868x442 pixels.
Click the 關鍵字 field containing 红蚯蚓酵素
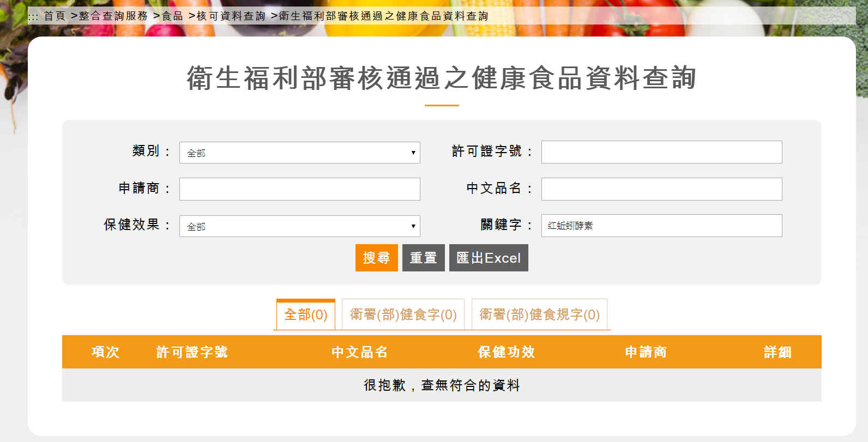point(661,226)
